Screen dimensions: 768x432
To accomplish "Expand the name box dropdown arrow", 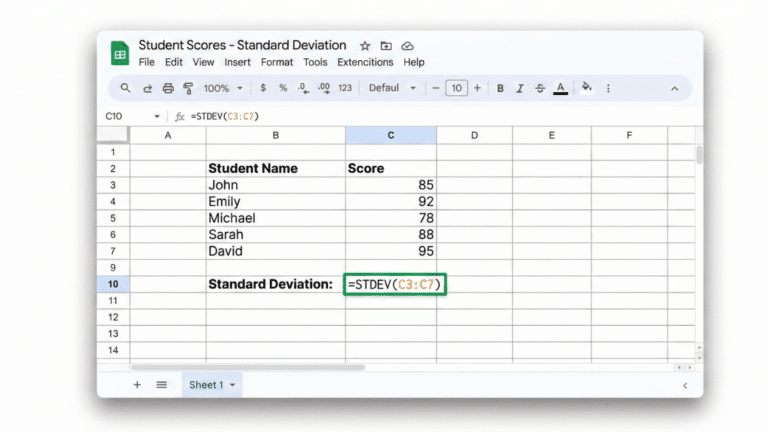I will point(157,117).
